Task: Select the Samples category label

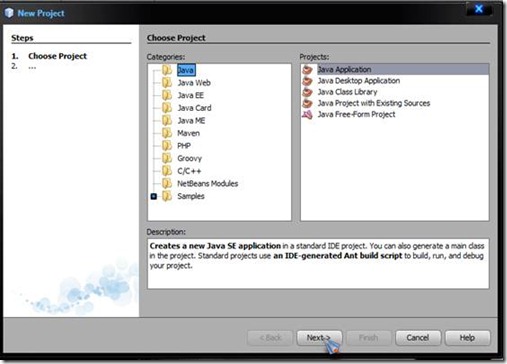Action: point(191,196)
